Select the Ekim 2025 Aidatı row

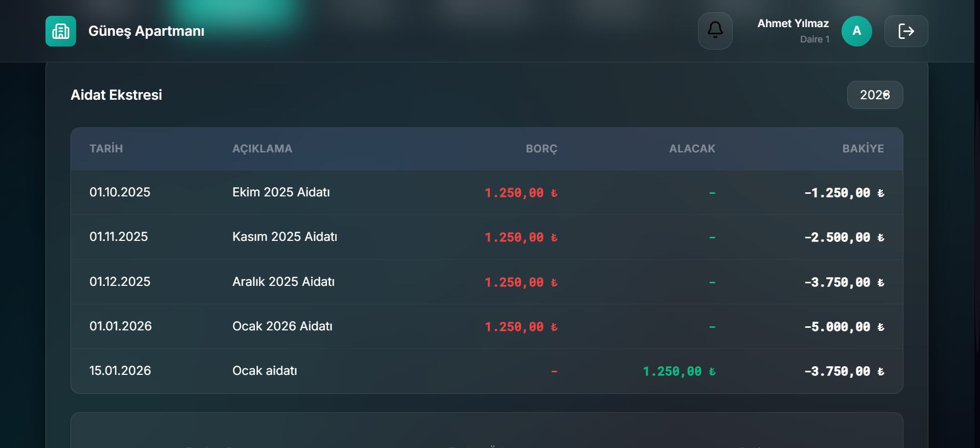click(281, 192)
